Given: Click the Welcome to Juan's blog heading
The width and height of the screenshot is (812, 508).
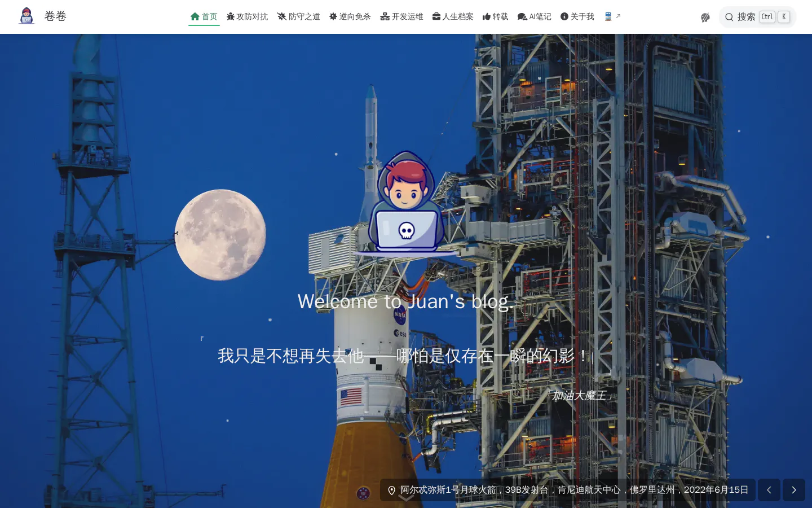Looking at the screenshot, I should 406,301.
